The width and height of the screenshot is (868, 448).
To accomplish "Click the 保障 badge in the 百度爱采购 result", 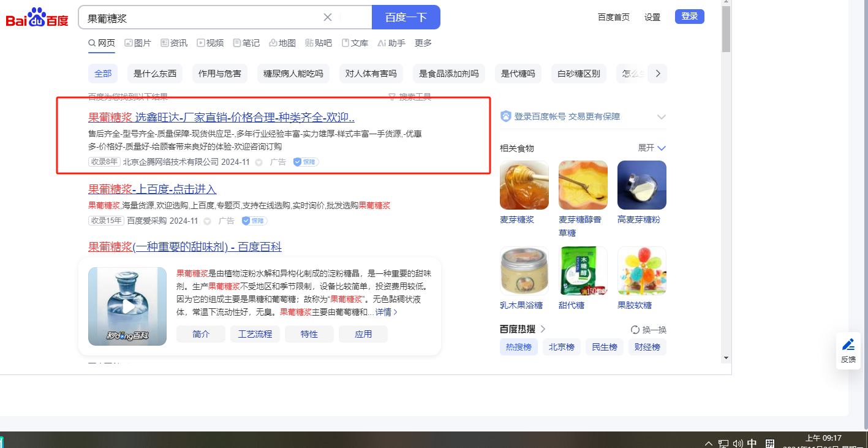I will [x=254, y=221].
